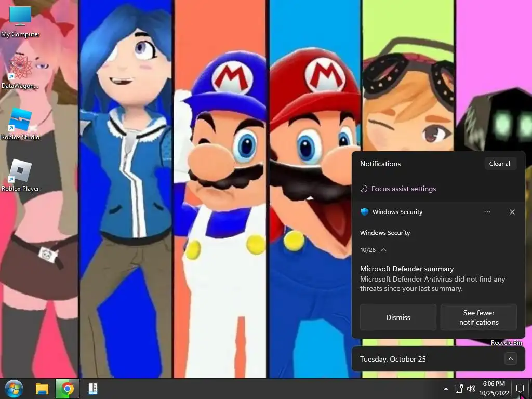532x399 pixels.
Task: Open the volume speaker tray icon
Action: coord(471,389)
